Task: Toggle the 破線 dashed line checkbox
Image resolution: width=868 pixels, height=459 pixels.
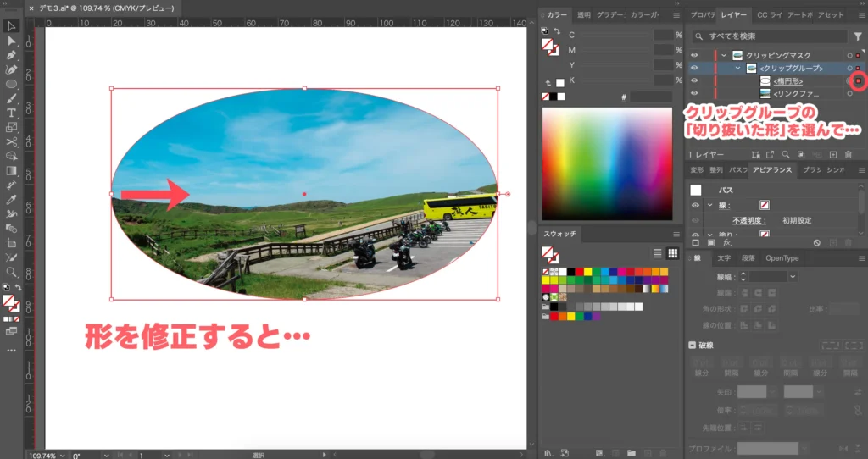Action: pos(693,346)
